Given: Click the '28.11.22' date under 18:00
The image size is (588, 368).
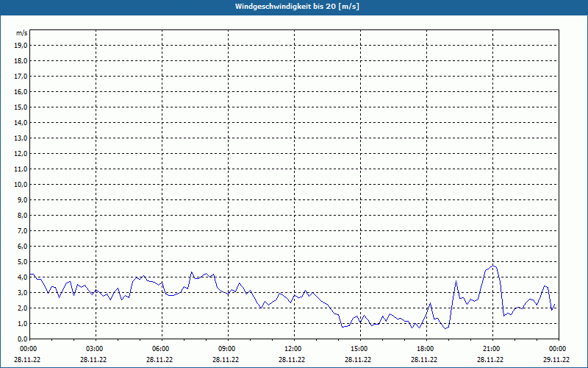Looking at the screenshot, I should click(424, 359).
